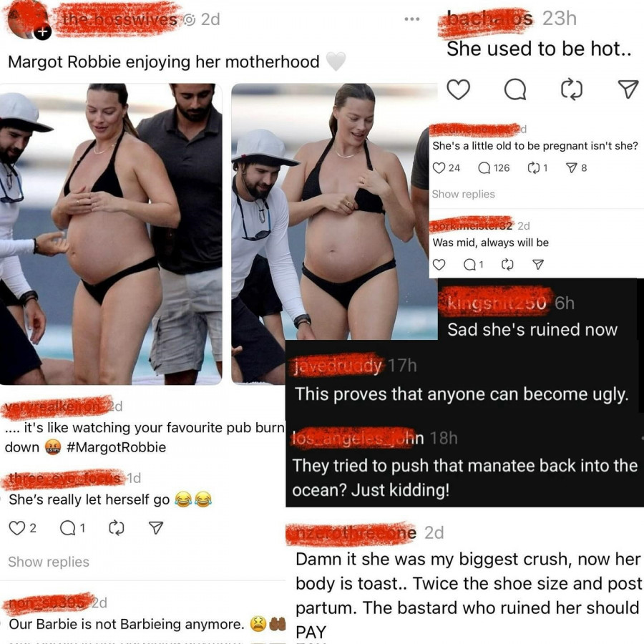The width and height of the screenshot is (644, 644).
Task: Like the "Was mid, always will be" comment
Action: pos(439,265)
